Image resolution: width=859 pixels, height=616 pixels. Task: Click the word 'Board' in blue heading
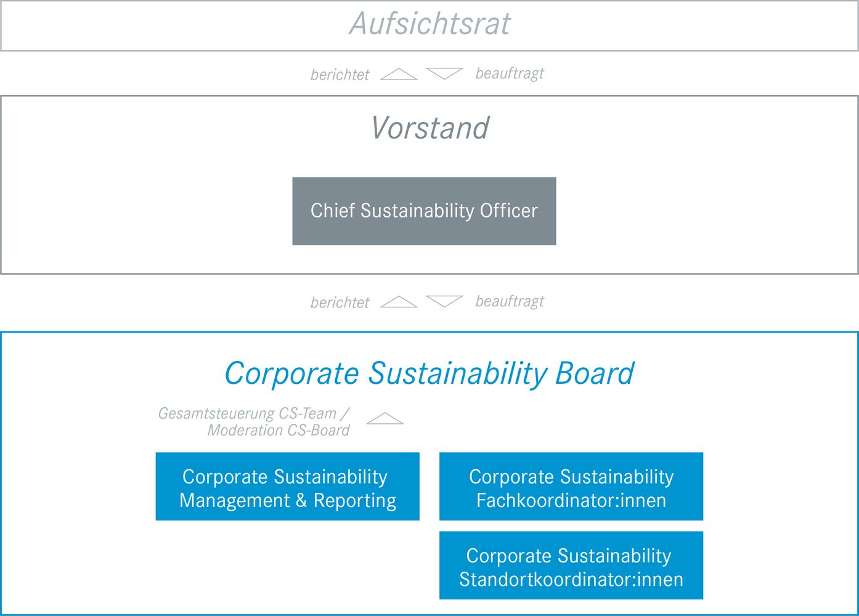595,373
